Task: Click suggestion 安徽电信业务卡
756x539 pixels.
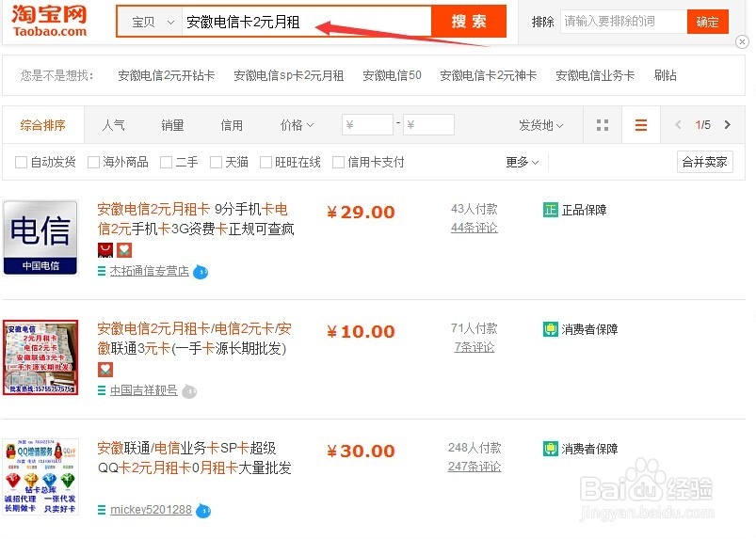Action: coord(595,75)
